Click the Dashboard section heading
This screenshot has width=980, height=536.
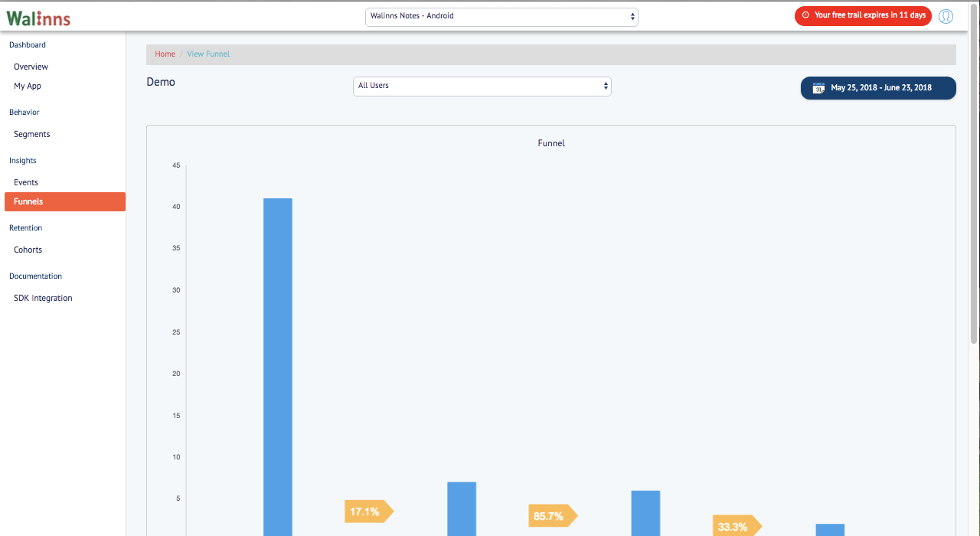28,45
